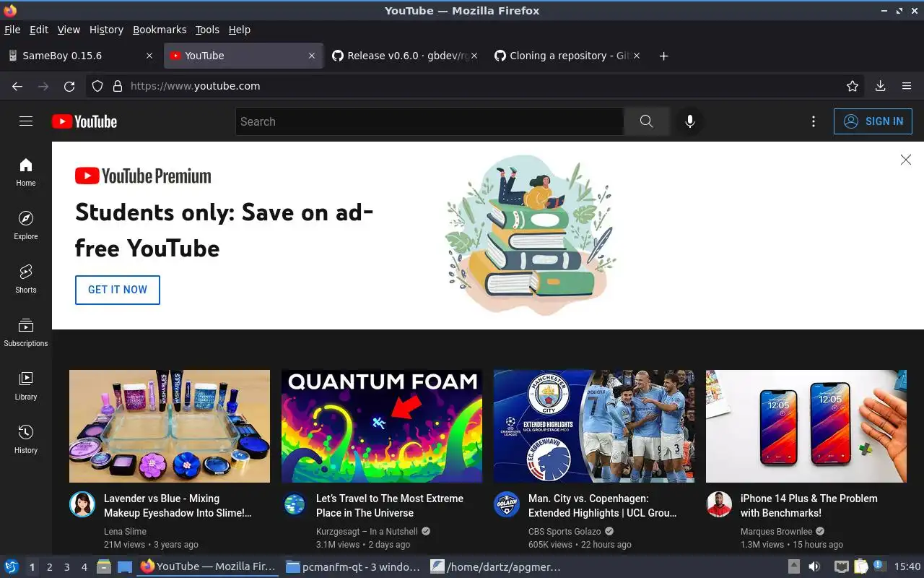Open the desktop start menu icon
The width and height of the screenshot is (924, 578).
[12, 567]
